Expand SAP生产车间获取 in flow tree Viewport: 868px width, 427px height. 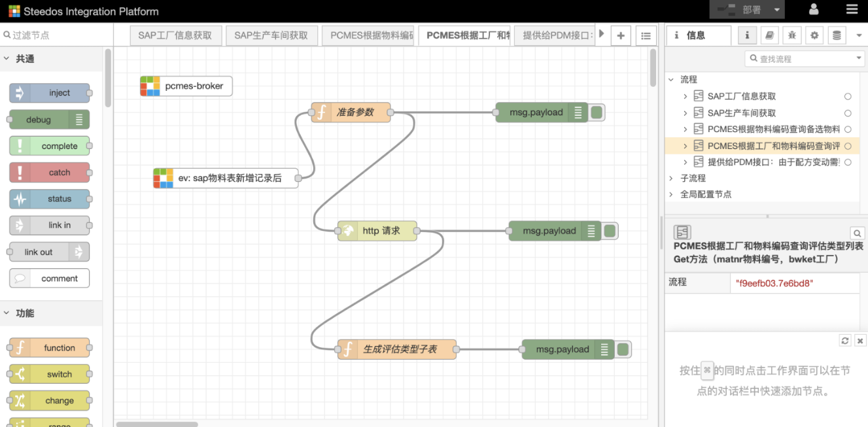tap(685, 112)
